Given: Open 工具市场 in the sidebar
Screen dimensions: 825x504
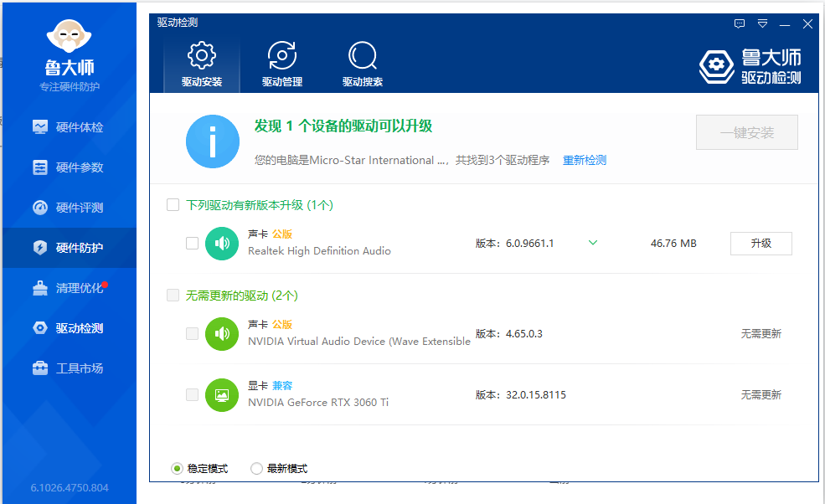Looking at the screenshot, I should (69, 368).
